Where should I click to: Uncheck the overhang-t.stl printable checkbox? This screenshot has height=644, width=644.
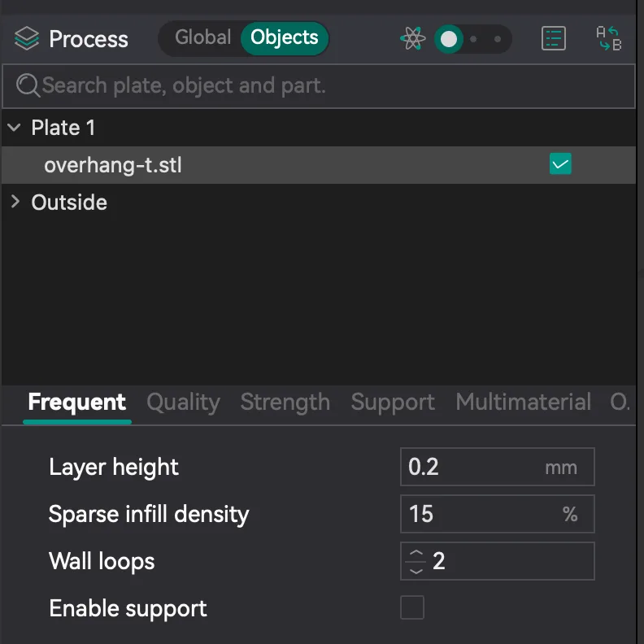pyautogui.click(x=560, y=164)
